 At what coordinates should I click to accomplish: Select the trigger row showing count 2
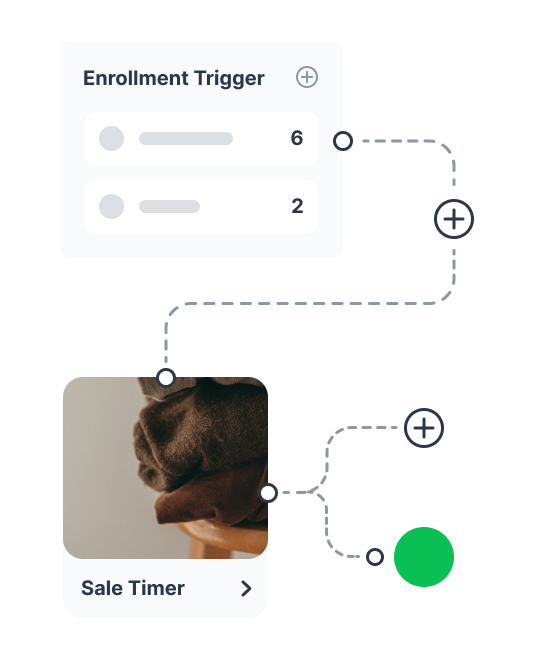click(x=201, y=206)
